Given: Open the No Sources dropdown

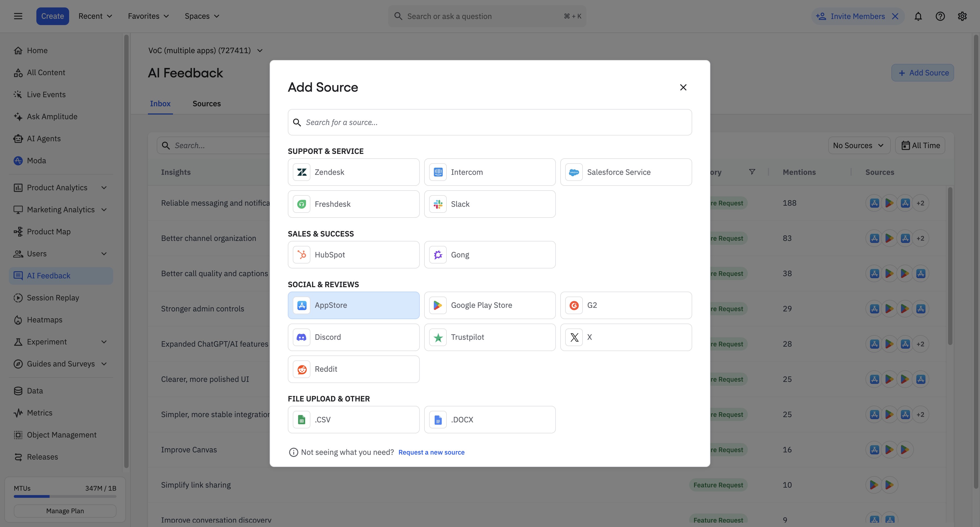Looking at the screenshot, I should click(859, 146).
